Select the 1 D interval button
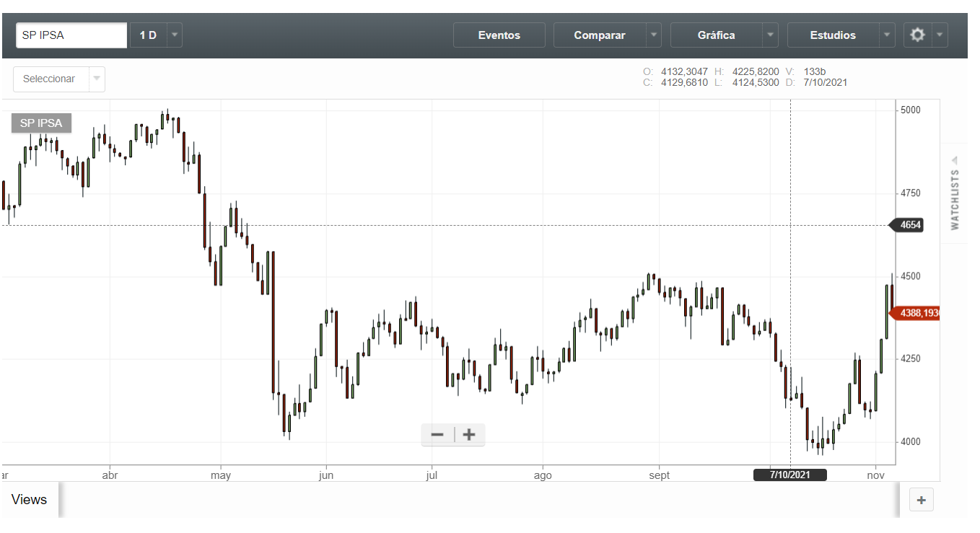Screen dimensions: 980x533 [148, 35]
